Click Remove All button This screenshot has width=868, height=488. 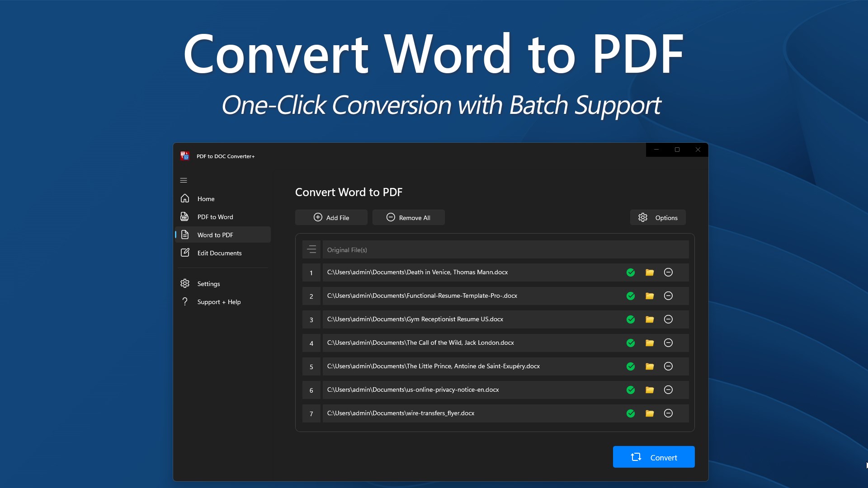pos(409,217)
